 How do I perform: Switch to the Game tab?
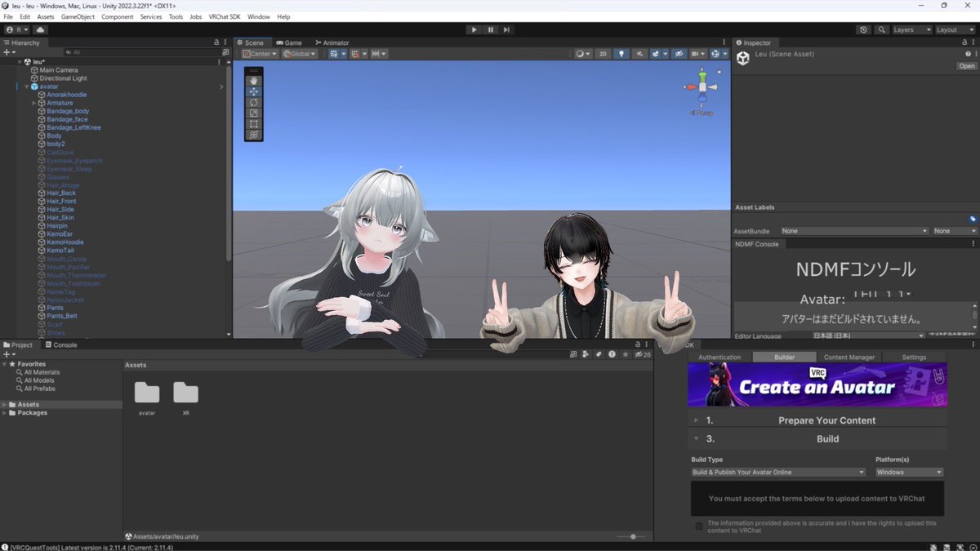click(288, 42)
